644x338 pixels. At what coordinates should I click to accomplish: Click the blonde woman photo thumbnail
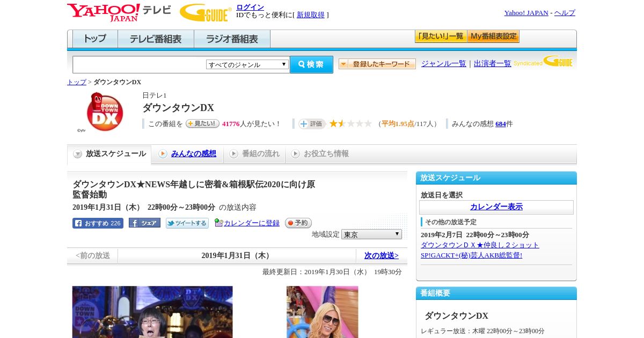322,312
